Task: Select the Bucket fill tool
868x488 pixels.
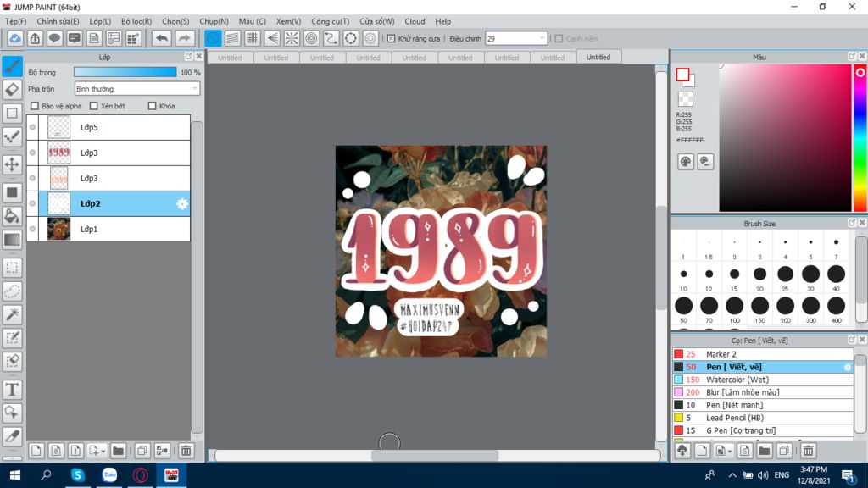Action: coord(12,216)
